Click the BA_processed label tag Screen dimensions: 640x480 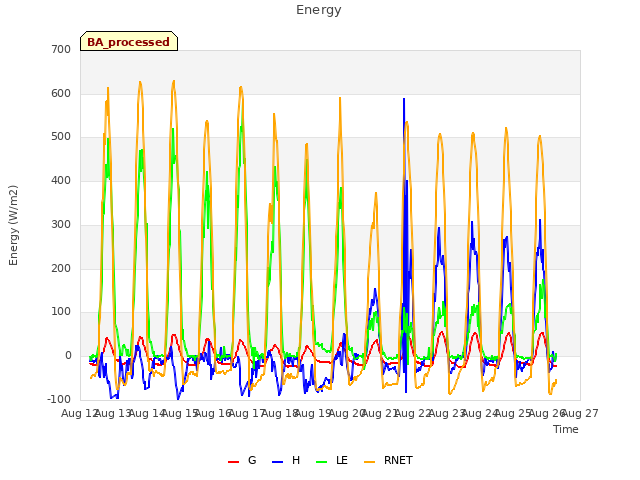[x=129, y=41]
